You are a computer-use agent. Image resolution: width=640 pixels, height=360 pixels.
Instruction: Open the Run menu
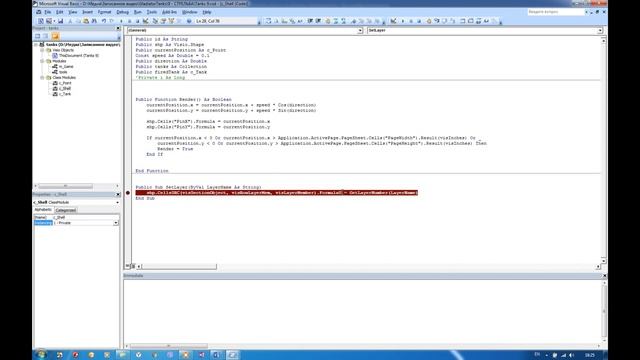click(x=138, y=12)
